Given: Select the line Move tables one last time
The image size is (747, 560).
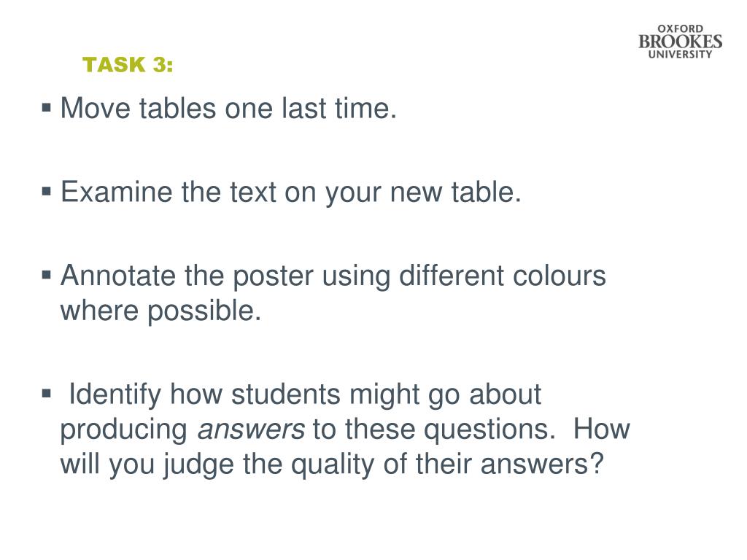Looking at the screenshot, I should 228,108.
